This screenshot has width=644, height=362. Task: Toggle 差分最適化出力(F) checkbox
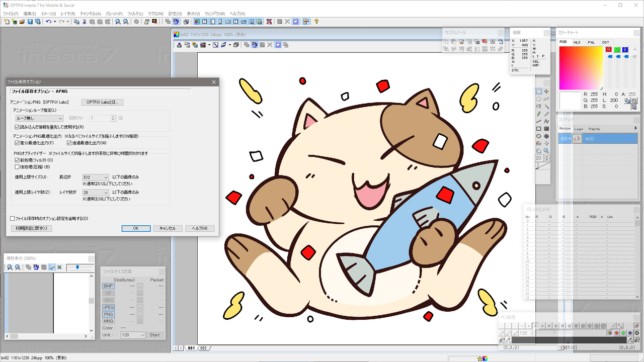(17, 143)
